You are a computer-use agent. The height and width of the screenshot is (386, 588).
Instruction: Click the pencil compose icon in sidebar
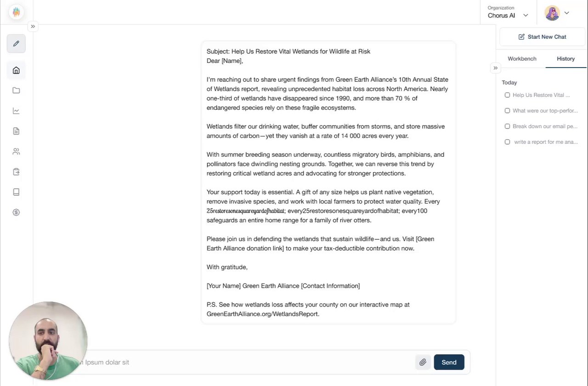click(x=16, y=44)
